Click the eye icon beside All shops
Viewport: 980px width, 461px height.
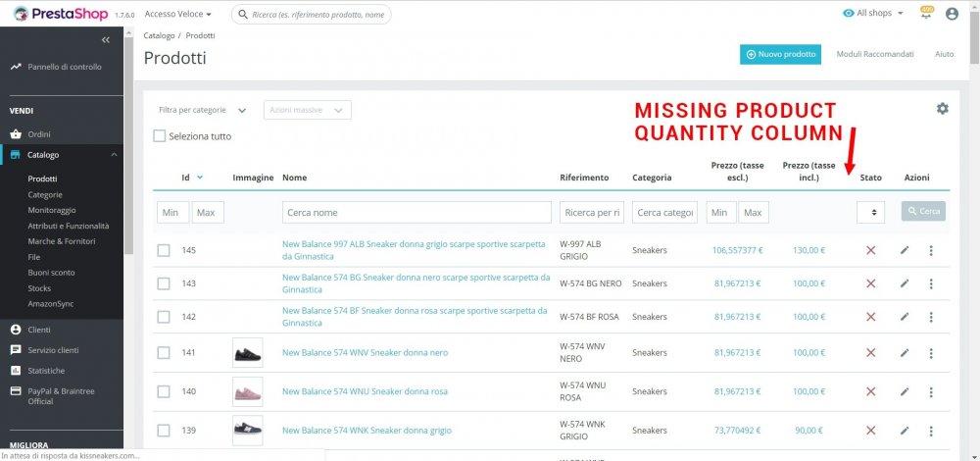pyautogui.click(x=848, y=13)
